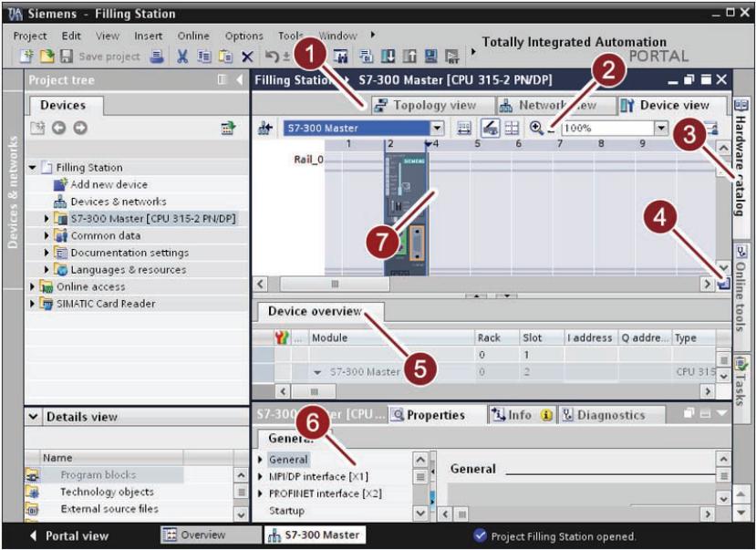
Task: Open the Project menu
Action: coord(30,36)
